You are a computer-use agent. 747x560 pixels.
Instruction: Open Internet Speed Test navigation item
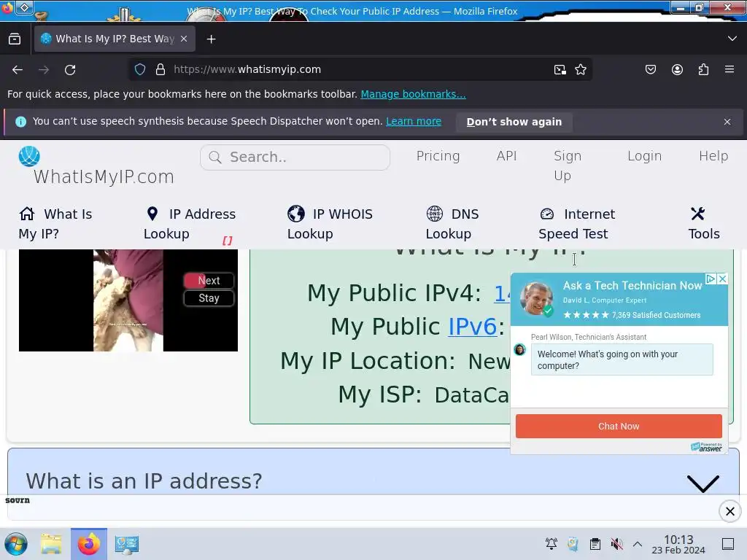point(577,224)
